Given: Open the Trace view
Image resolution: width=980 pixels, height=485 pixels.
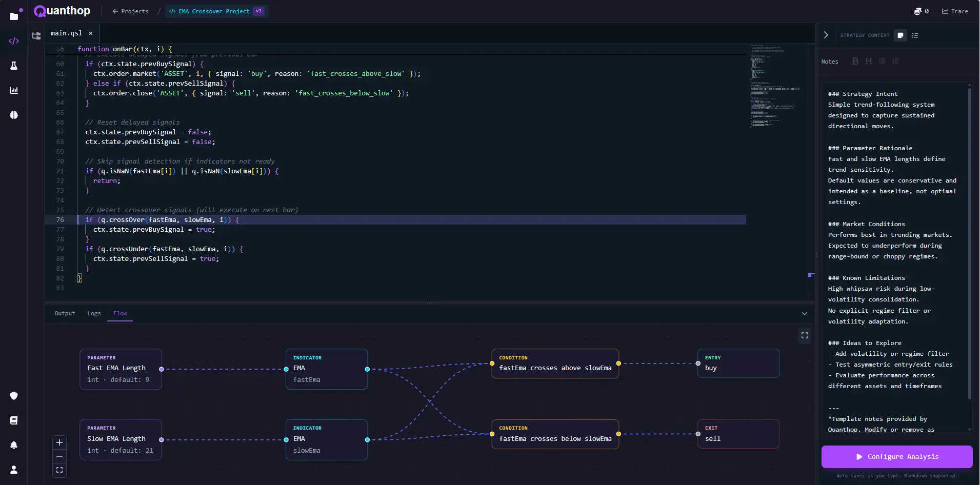Looking at the screenshot, I should click(955, 11).
